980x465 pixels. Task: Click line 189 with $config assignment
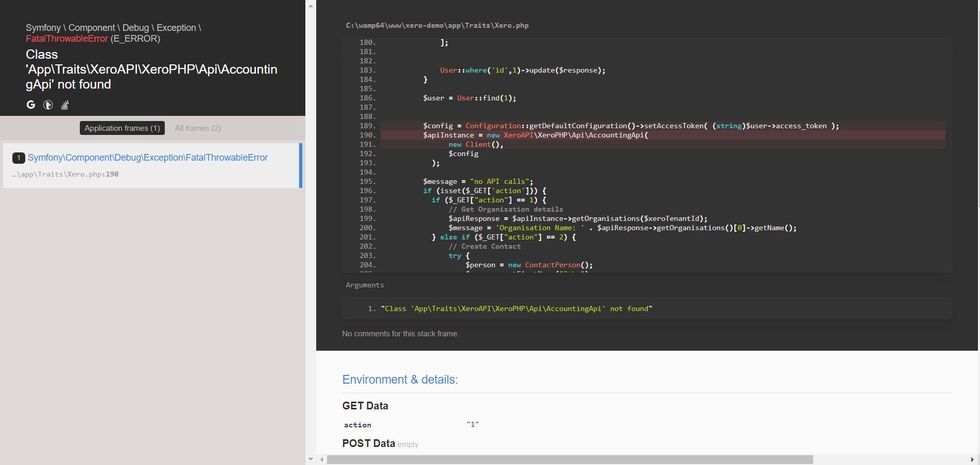coord(663,126)
